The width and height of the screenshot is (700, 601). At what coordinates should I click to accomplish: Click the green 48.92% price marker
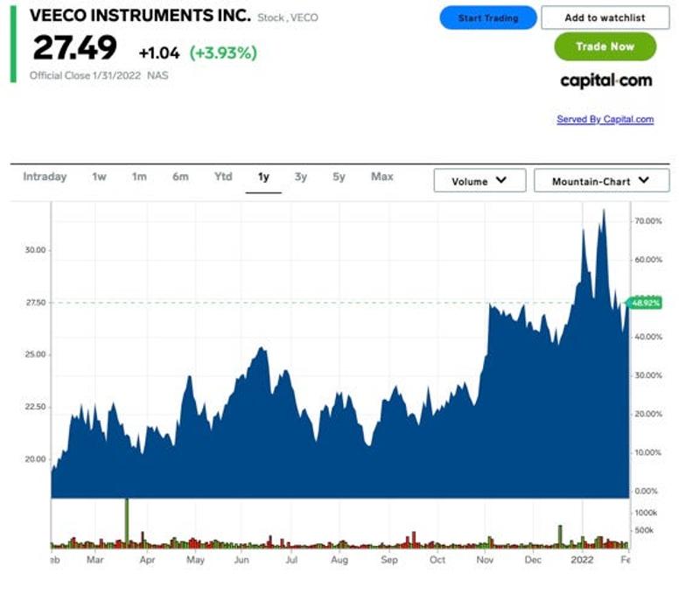click(645, 304)
